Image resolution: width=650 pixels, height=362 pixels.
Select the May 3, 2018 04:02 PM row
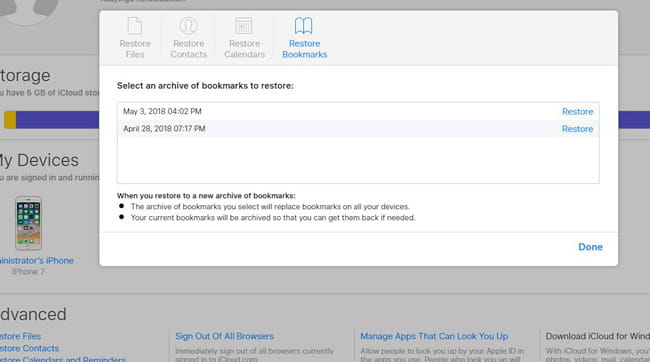click(x=358, y=112)
